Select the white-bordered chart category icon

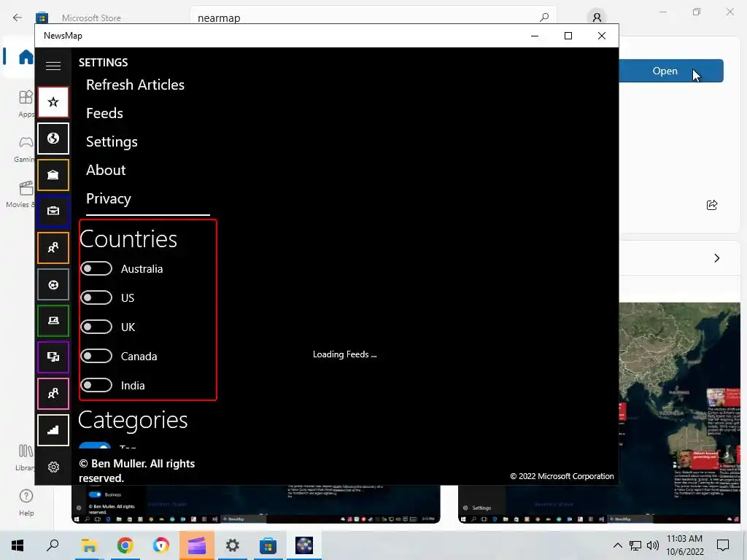pyautogui.click(x=53, y=430)
